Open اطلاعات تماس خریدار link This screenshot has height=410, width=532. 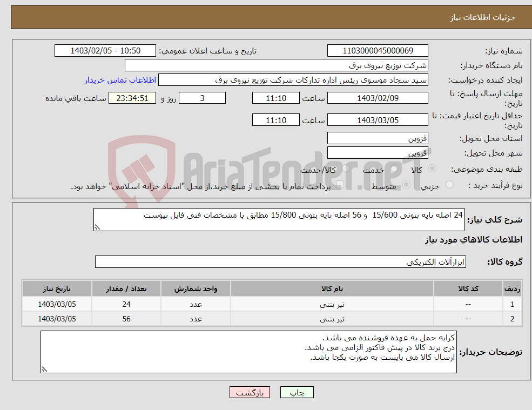pyautogui.click(x=120, y=80)
